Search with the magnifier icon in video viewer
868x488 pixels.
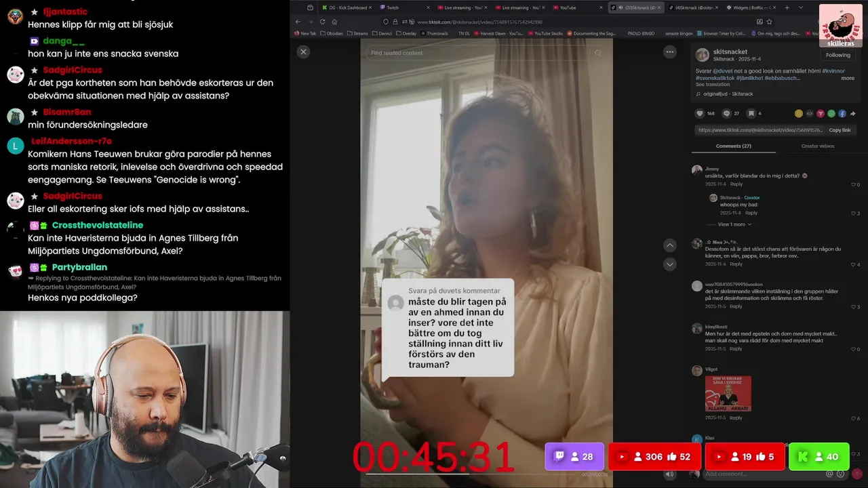(597, 53)
